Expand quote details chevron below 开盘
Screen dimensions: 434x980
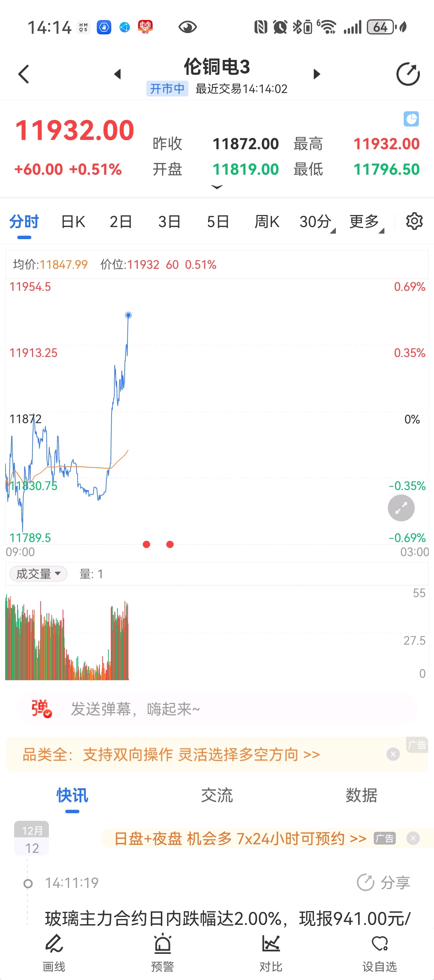217,187
